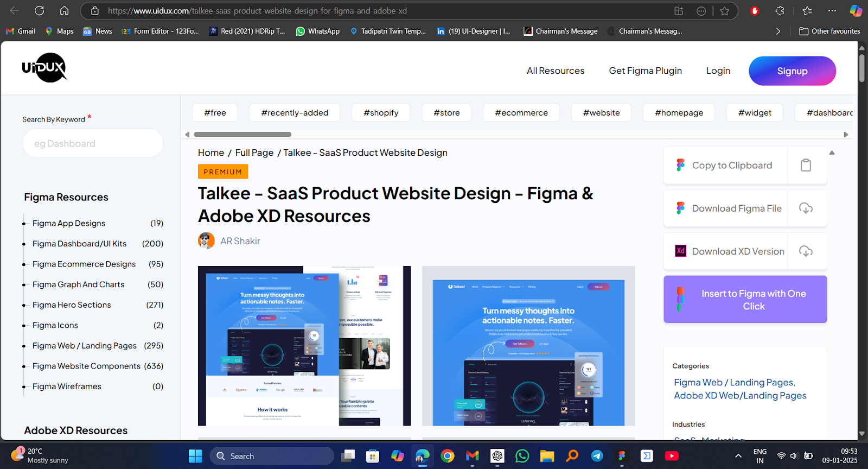Go to Full Page breadcrumb link
This screenshot has height=469, width=868.
[x=254, y=153]
